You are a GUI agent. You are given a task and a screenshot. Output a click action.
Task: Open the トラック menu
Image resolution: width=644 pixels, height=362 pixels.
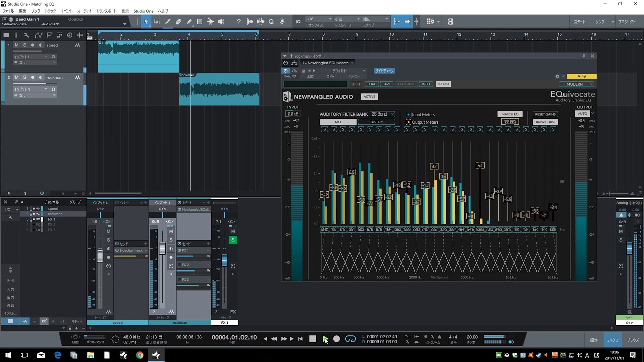[x=50, y=11]
